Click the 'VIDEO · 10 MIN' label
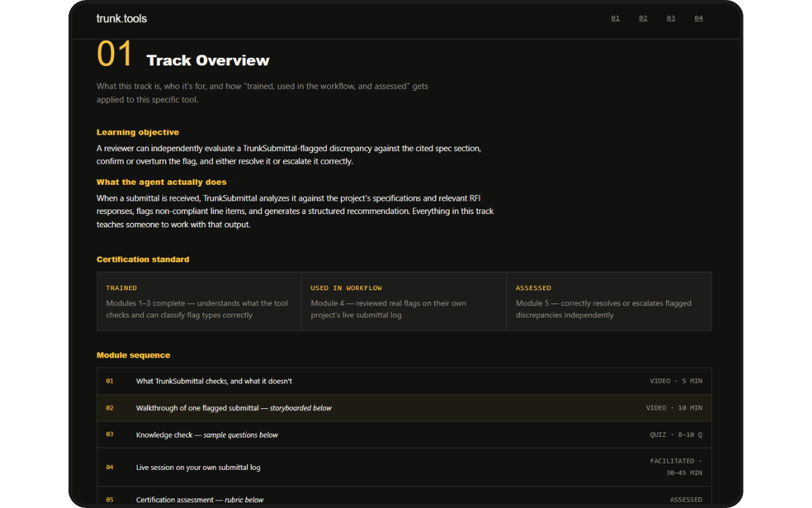This screenshot has width=812, height=508. tap(674, 408)
